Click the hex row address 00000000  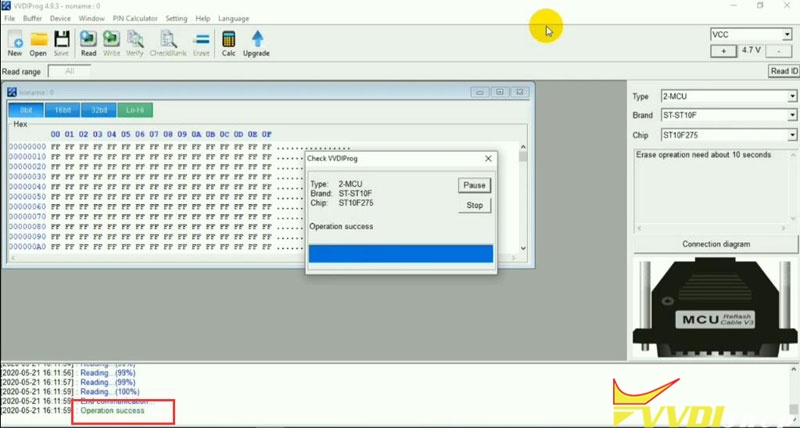click(28, 147)
